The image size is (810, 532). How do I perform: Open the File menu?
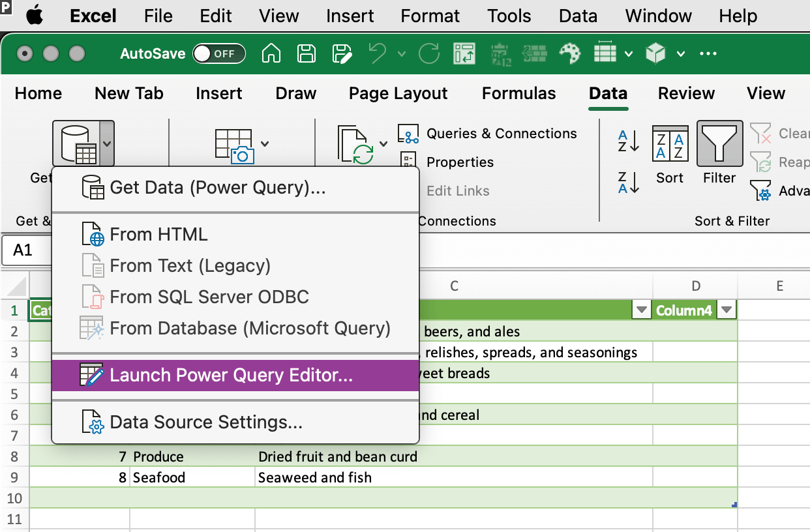pos(158,16)
